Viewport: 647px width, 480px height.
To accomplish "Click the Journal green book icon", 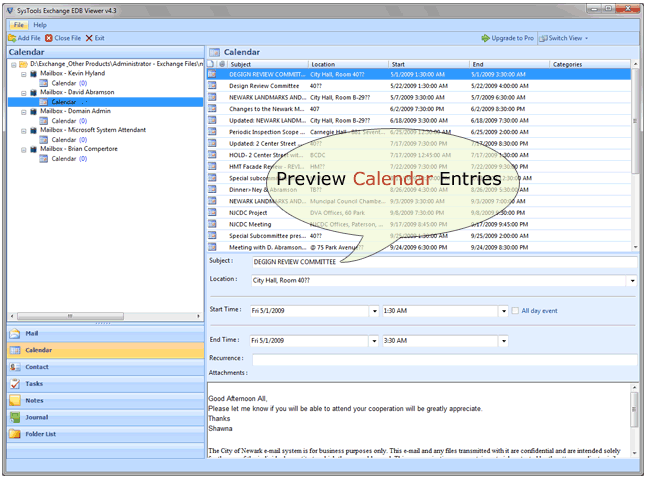I will click(15, 417).
